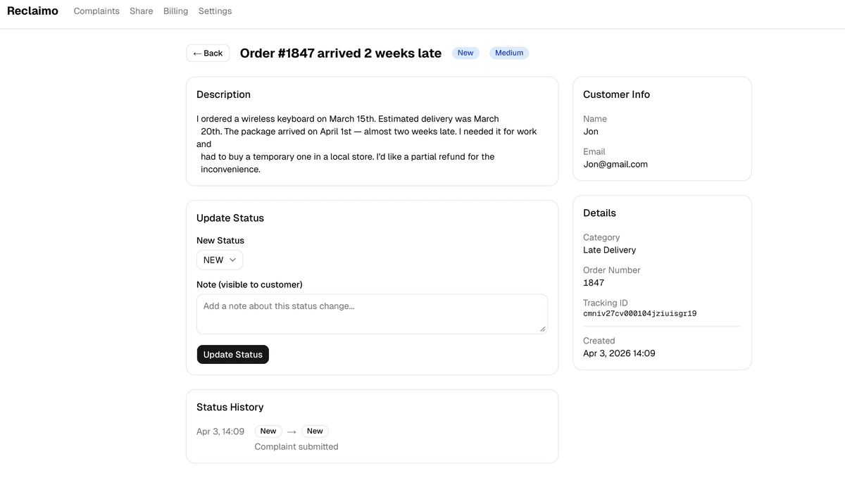Select the complaint title heading
The image size is (845, 504).
pos(341,53)
